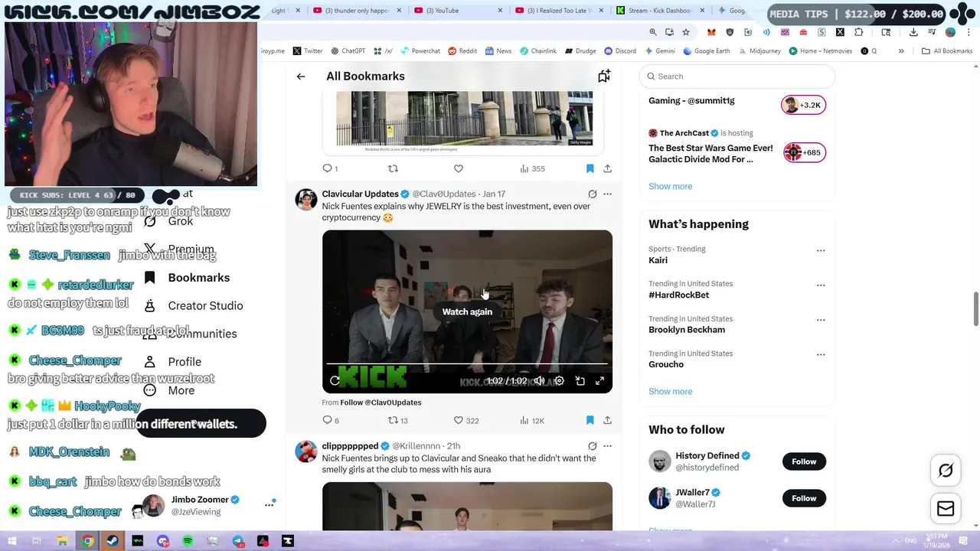Screen dimensions: 980x551
Task: Repost the top post above Clavicular Updates
Action: click(393, 168)
